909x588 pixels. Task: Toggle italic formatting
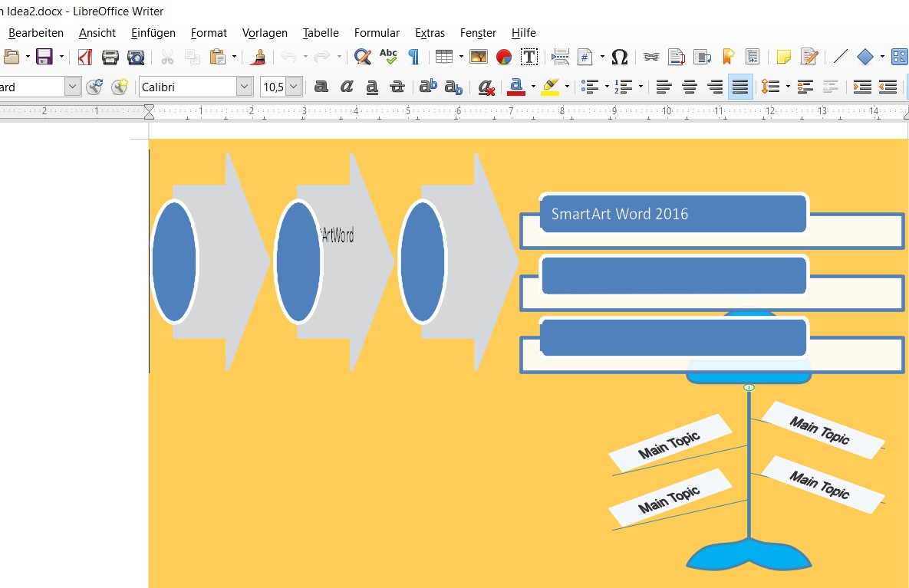347,87
